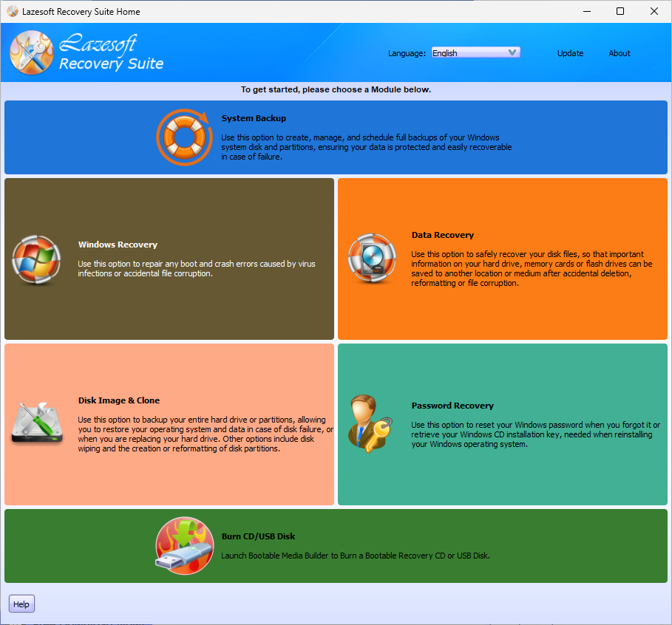Screen dimensions: 672x625
Task: Select English in the language combo box
Action: click(462, 52)
